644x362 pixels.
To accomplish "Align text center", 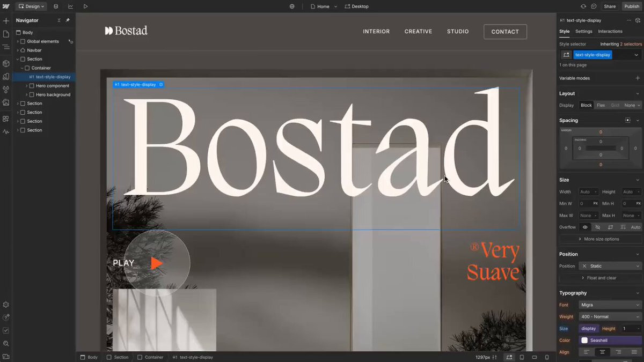I will 603,352.
